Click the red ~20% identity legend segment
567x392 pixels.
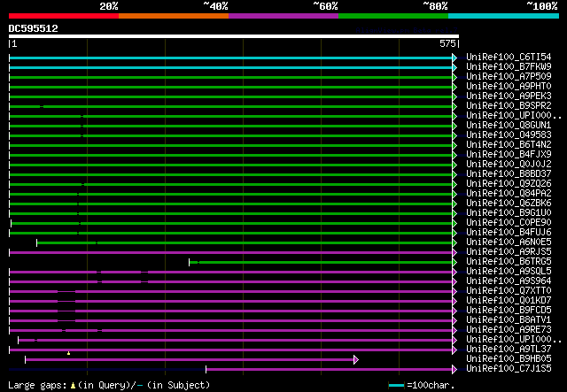63,16
